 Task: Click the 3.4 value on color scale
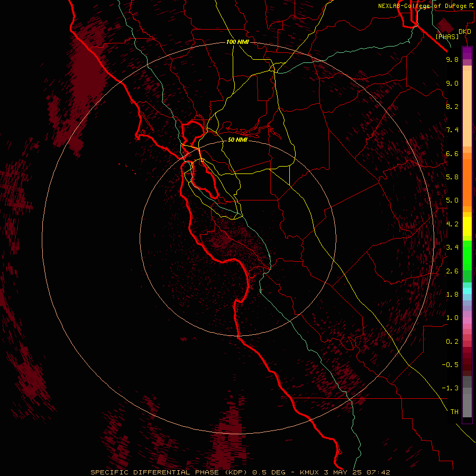click(x=452, y=248)
